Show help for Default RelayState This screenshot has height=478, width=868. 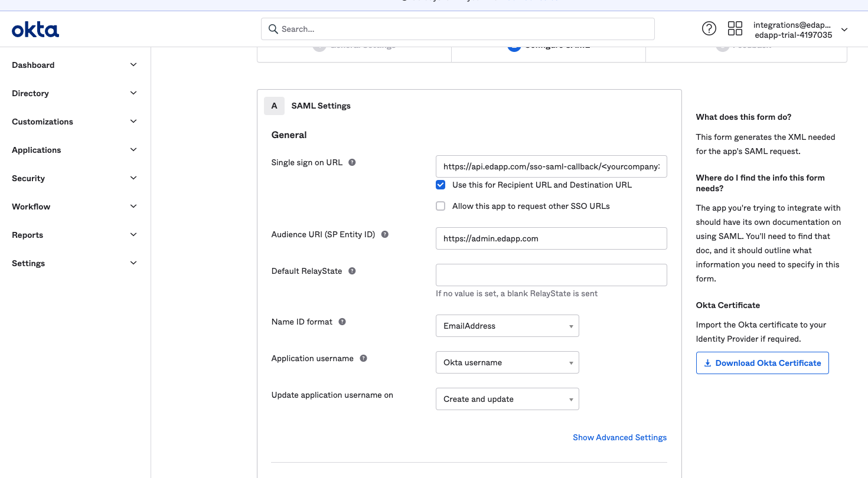pyautogui.click(x=352, y=271)
